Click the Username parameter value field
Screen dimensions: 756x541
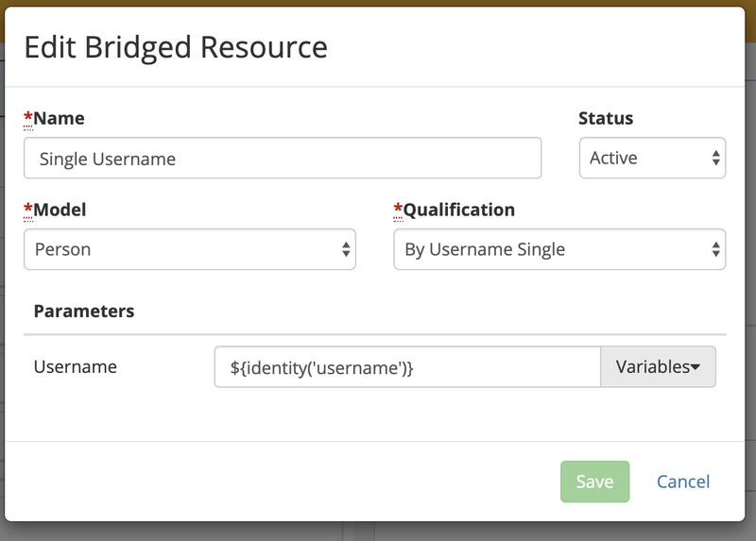[x=407, y=367]
